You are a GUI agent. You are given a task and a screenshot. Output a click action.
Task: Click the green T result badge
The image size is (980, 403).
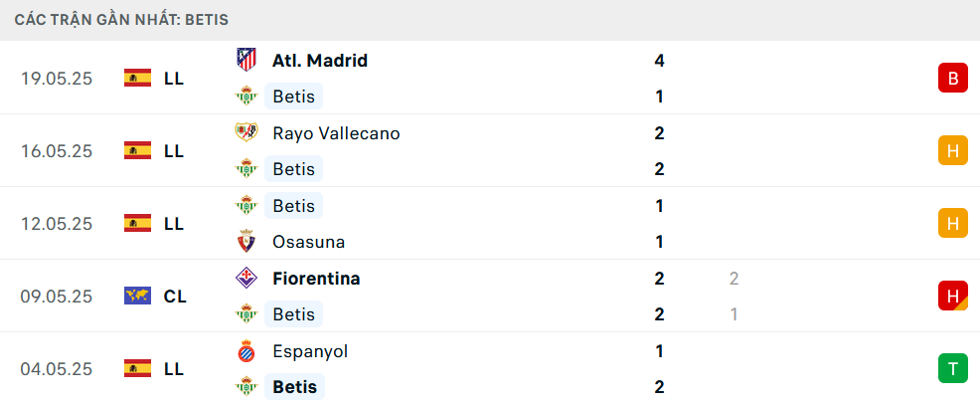(x=952, y=368)
